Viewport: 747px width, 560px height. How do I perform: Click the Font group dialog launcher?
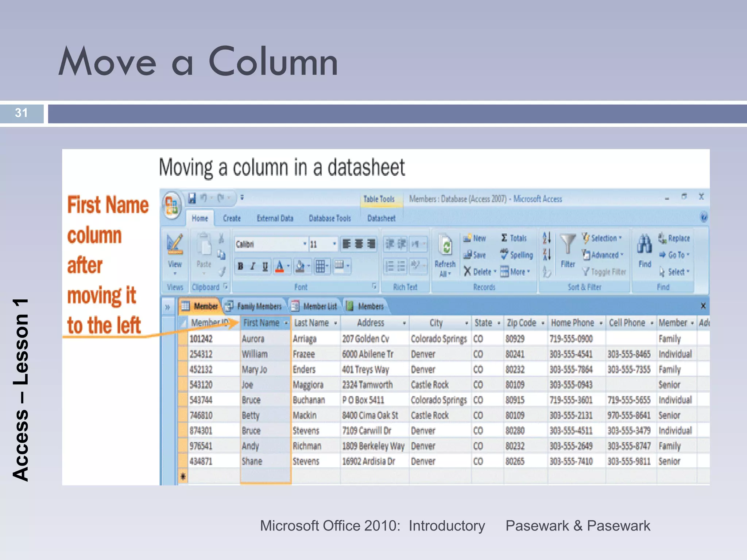coord(374,286)
